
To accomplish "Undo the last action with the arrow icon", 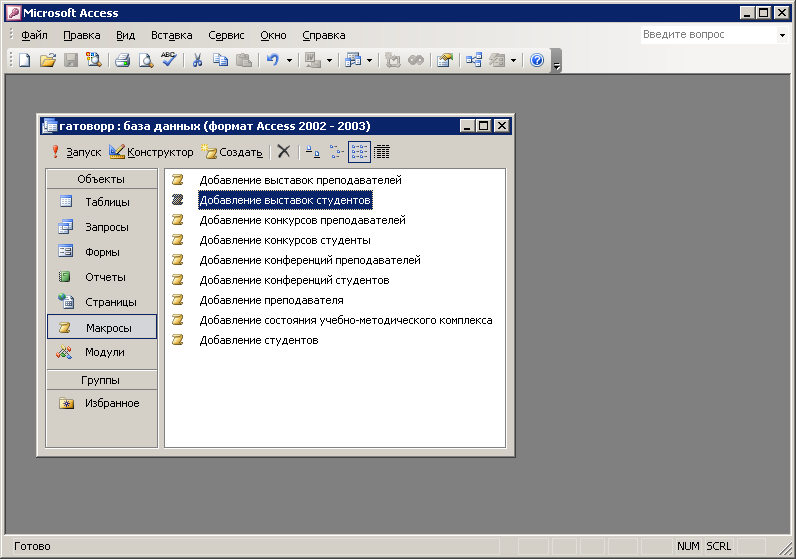I will pyautogui.click(x=273, y=60).
